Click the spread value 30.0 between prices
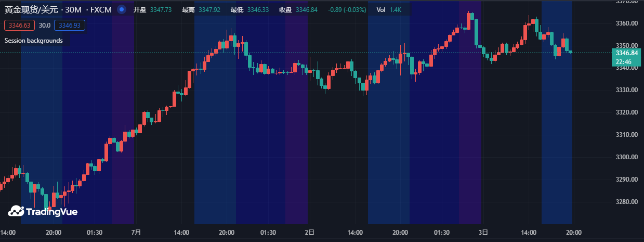The width and height of the screenshot is (644, 242). tap(45, 25)
